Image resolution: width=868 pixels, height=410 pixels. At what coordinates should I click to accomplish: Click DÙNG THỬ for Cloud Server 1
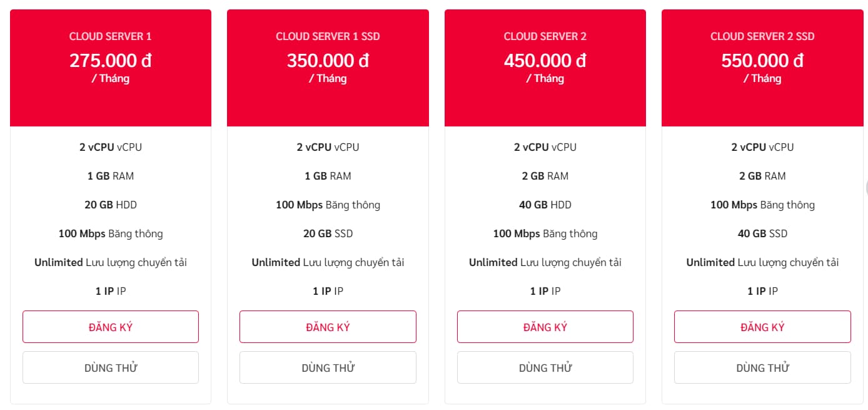(x=111, y=367)
